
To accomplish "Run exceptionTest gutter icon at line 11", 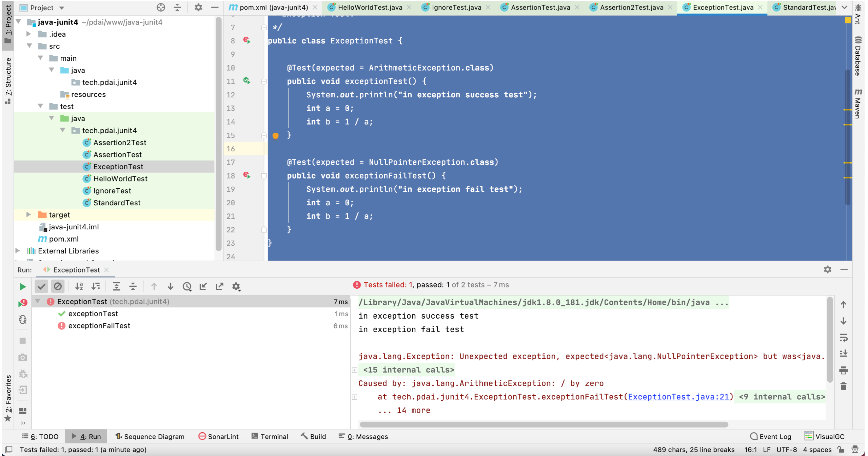I will point(247,81).
